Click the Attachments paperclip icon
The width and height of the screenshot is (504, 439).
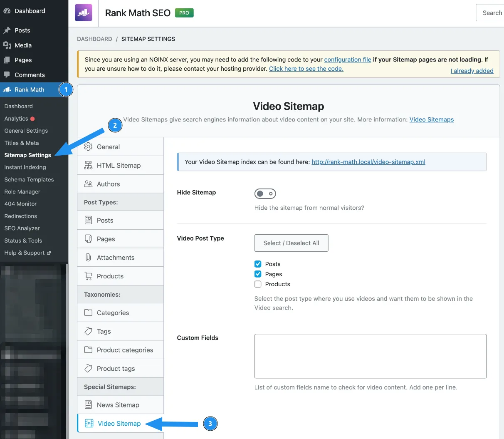tap(88, 258)
